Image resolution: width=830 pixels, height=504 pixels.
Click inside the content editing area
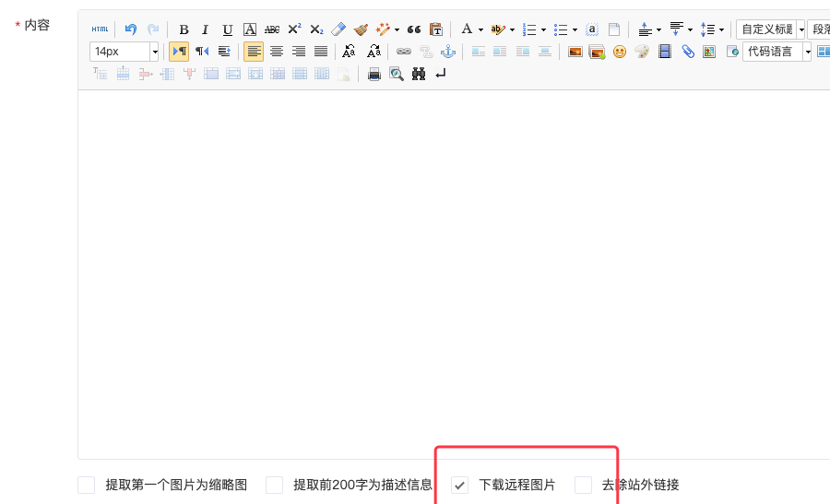454,274
